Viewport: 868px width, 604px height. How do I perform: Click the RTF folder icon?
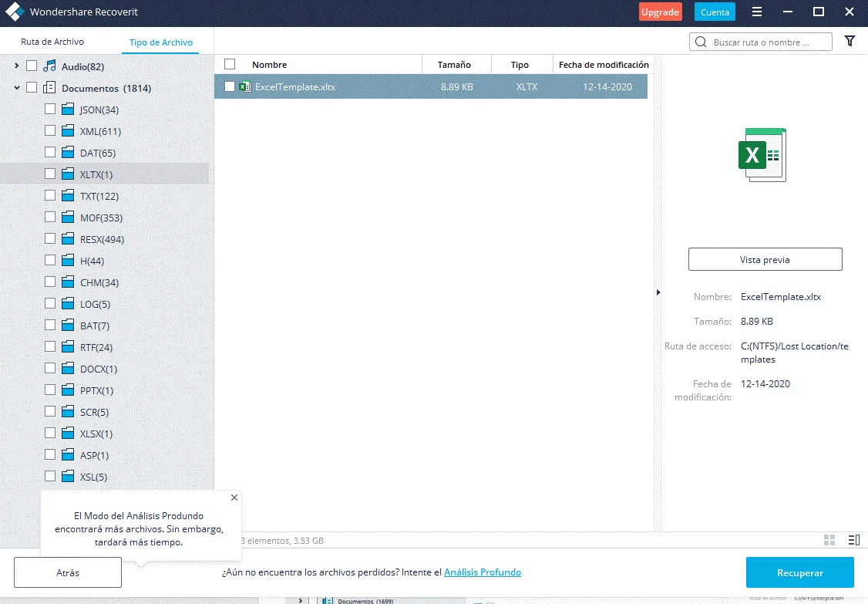68,347
